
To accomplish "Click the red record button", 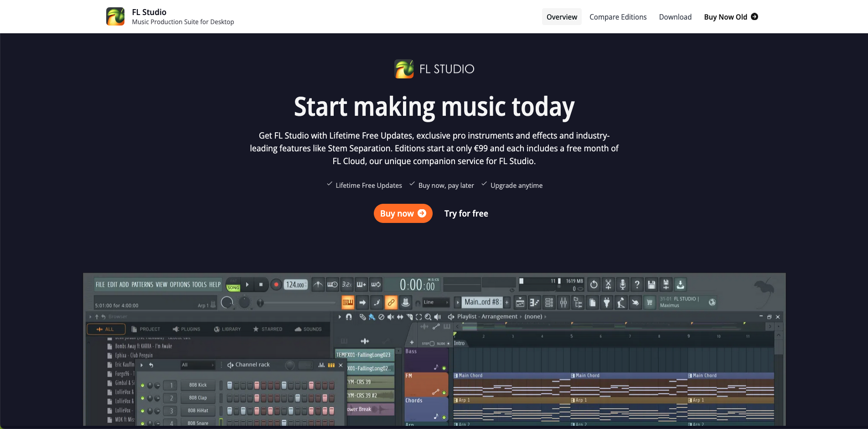I will 276,284.
